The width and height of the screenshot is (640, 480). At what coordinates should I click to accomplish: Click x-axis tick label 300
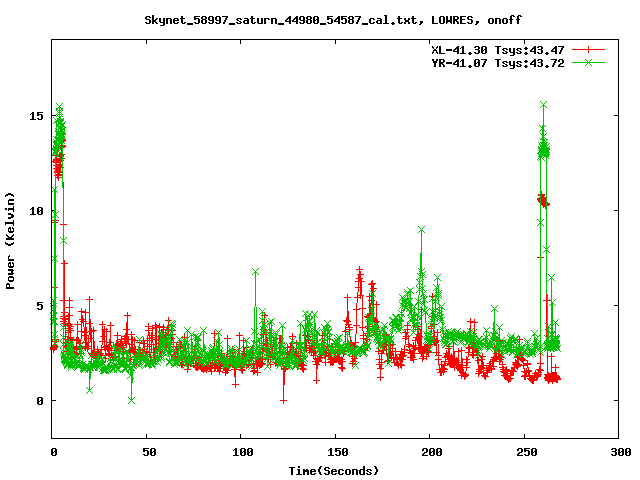pos(621,452)
